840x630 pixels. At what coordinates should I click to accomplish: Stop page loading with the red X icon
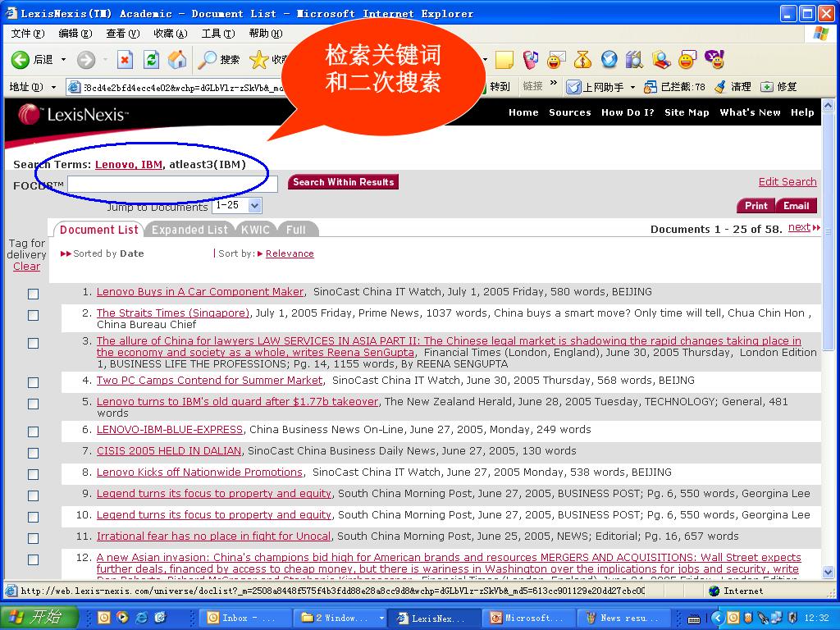coord(125,59)
